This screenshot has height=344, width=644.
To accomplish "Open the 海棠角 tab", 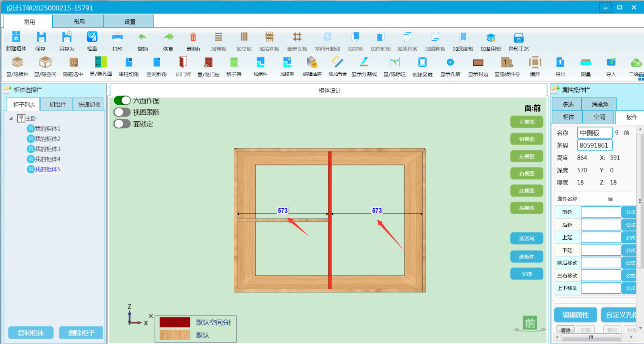I will click(x=600, y=104).
